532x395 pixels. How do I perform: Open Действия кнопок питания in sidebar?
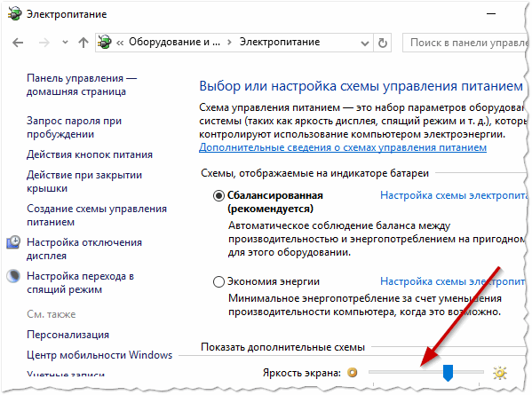point(90,154)
